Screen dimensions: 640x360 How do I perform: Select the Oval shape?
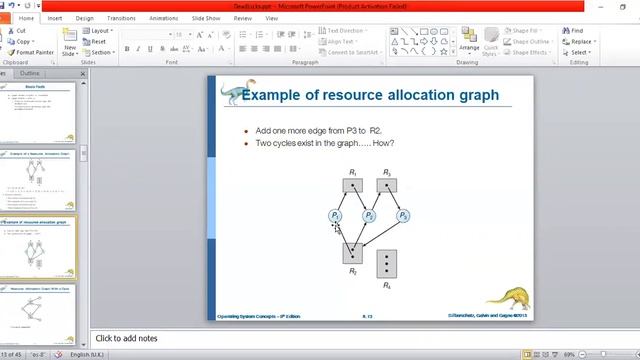[x=434, y=31]
